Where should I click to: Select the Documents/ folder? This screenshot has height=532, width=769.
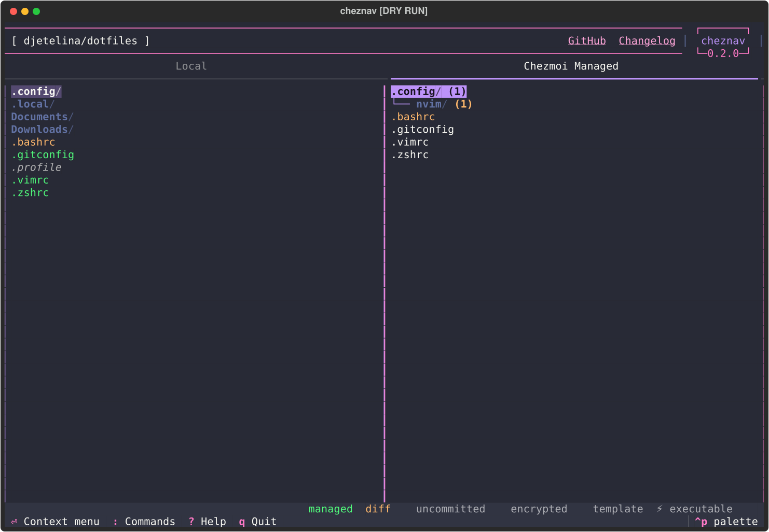click(x=43, y=117)
